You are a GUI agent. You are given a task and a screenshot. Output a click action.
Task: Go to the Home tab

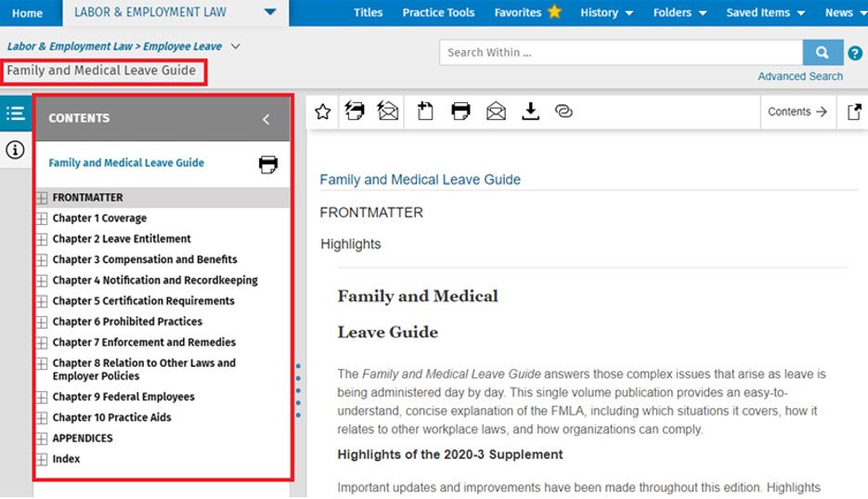(27, 13)
